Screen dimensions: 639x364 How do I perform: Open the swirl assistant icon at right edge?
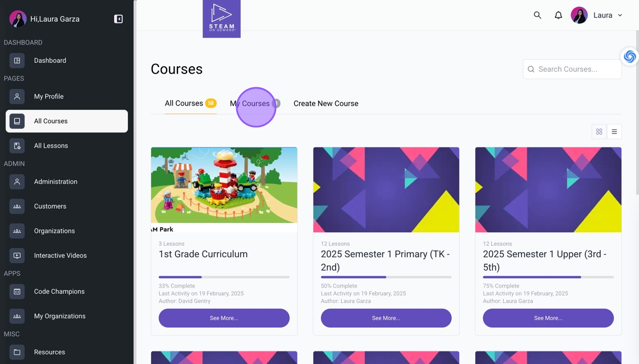[x=630, y=56]
